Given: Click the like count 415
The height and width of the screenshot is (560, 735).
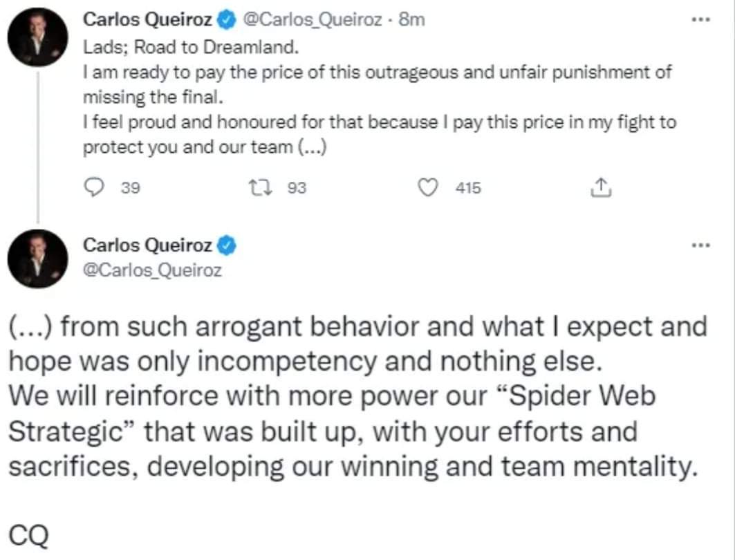Looking at the screenshot, I should point(468,188).
